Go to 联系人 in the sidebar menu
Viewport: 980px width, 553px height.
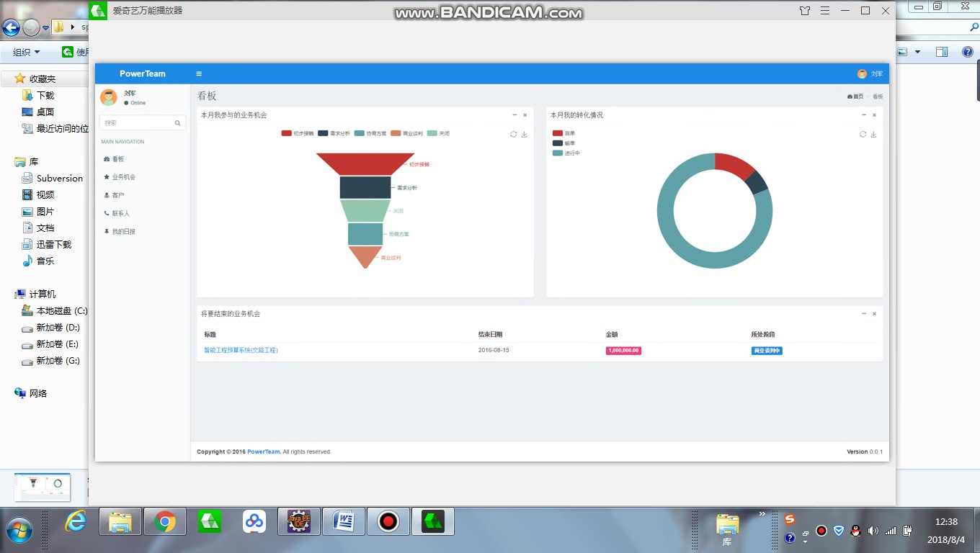(120, 213)
